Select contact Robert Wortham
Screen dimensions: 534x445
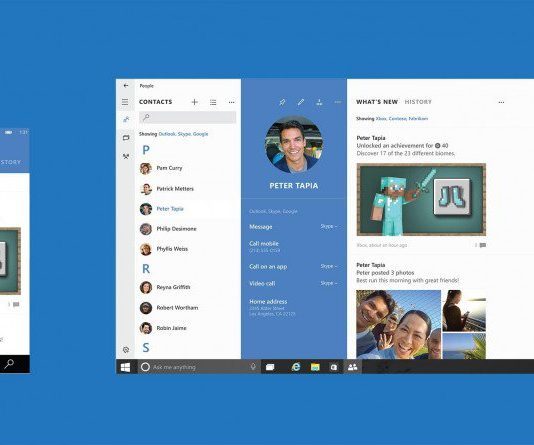[x=188, y=308]
